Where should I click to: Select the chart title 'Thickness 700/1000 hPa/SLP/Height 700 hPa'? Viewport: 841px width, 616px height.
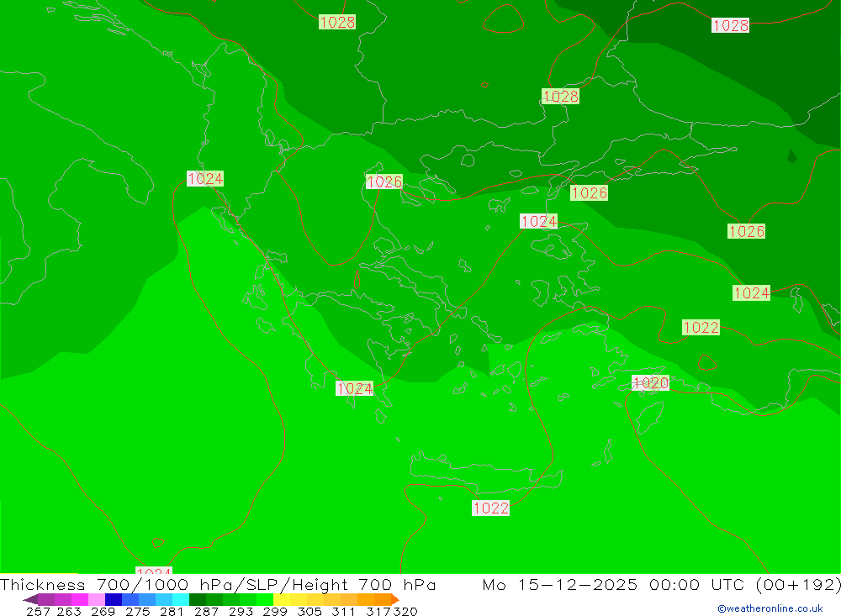coord(218,585)
